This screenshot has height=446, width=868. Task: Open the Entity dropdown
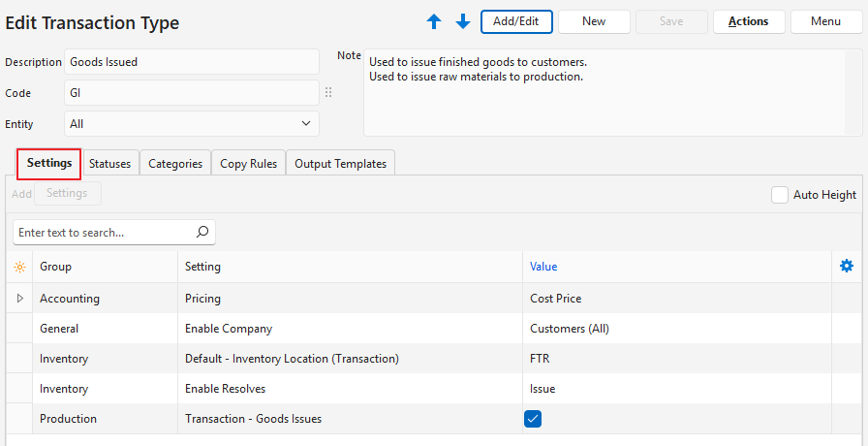click(x=306, y=124)
